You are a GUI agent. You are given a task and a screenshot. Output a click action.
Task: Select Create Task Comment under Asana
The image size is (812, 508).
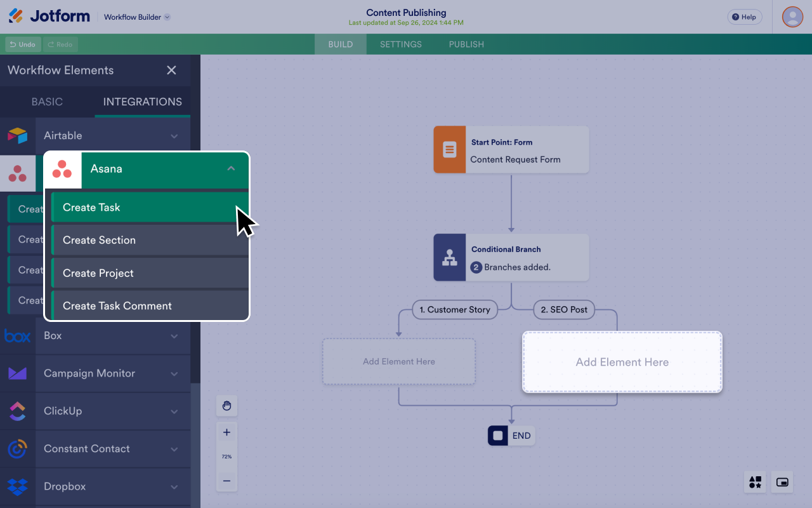pyautogui.click(x=150, y=306)
